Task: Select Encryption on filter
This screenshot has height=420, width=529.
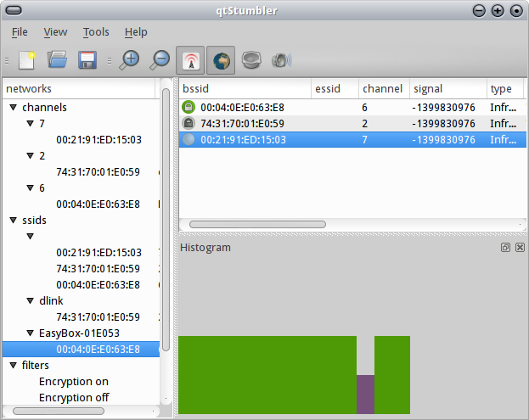Action: tap(74, 381)
